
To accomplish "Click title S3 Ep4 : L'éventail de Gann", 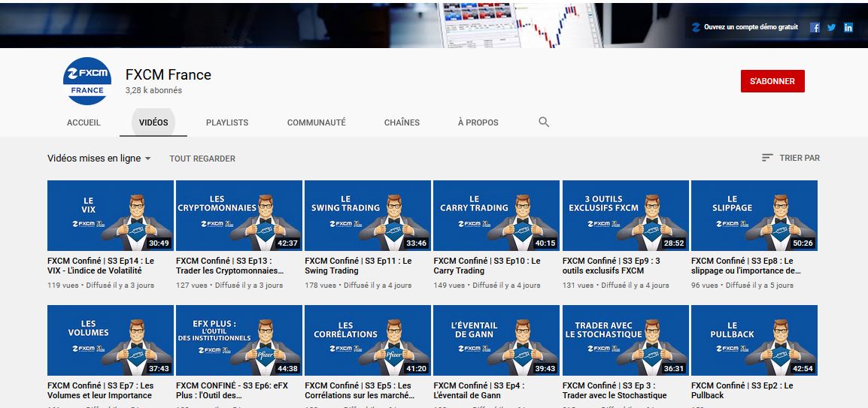I will pyautogui.click(x=479, y=390).
